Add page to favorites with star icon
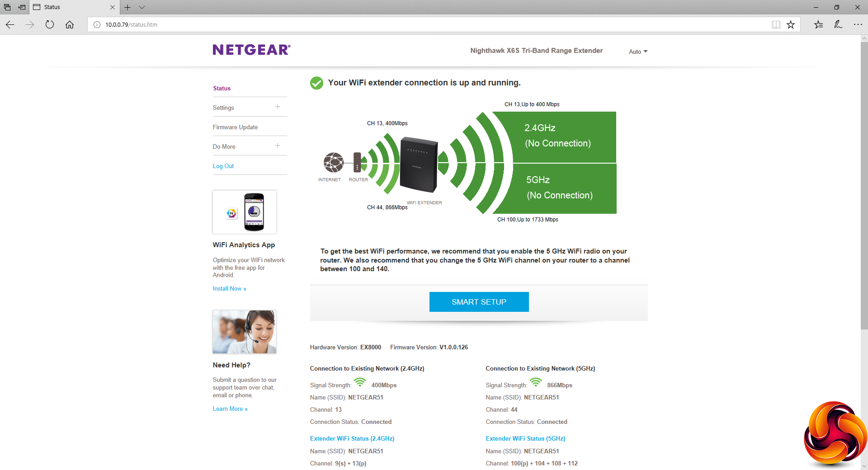 791,24
